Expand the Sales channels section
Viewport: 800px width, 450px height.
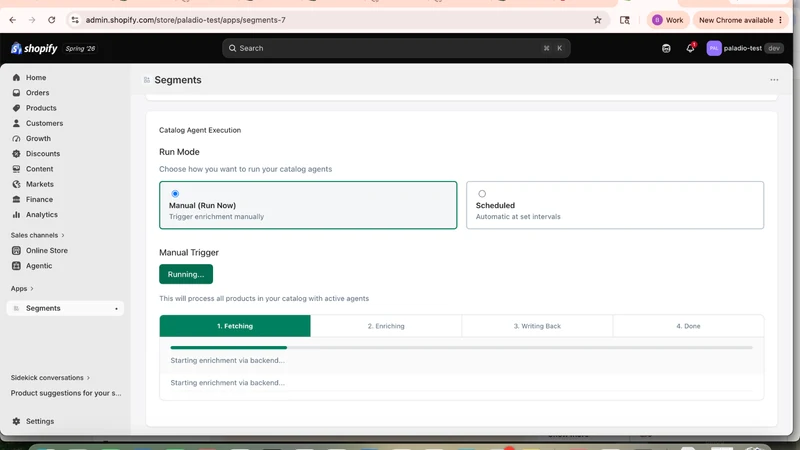[x=37, y=235]
